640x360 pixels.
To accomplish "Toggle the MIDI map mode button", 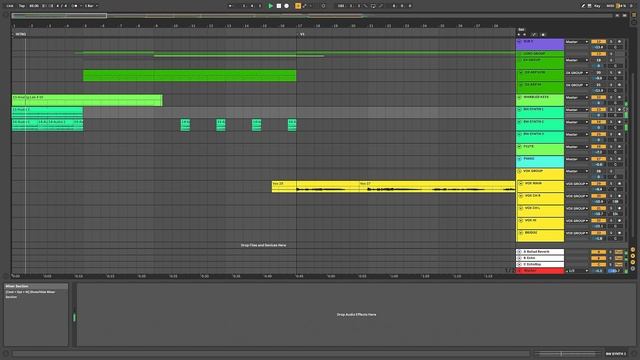I will click(x=610, y=6).
